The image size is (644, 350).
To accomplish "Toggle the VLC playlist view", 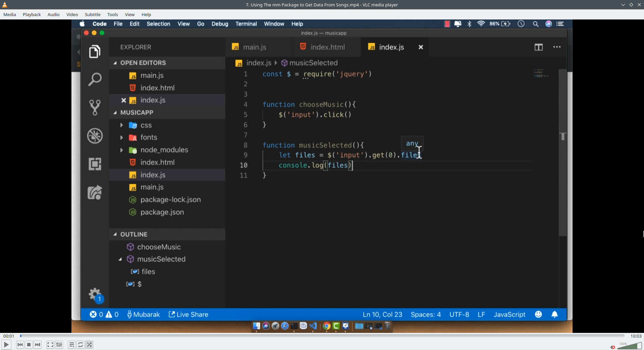I will [x=72, y=345].
